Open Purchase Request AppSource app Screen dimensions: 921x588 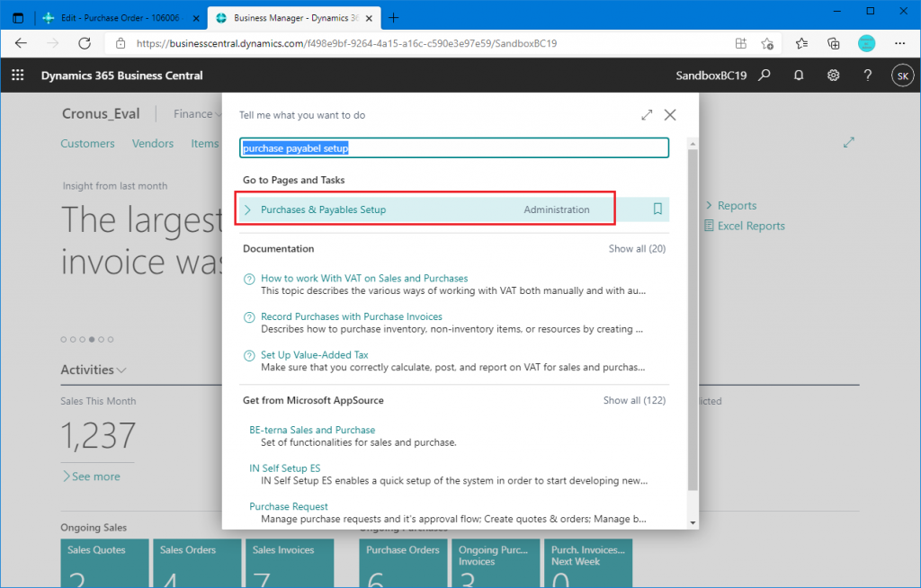289,506
